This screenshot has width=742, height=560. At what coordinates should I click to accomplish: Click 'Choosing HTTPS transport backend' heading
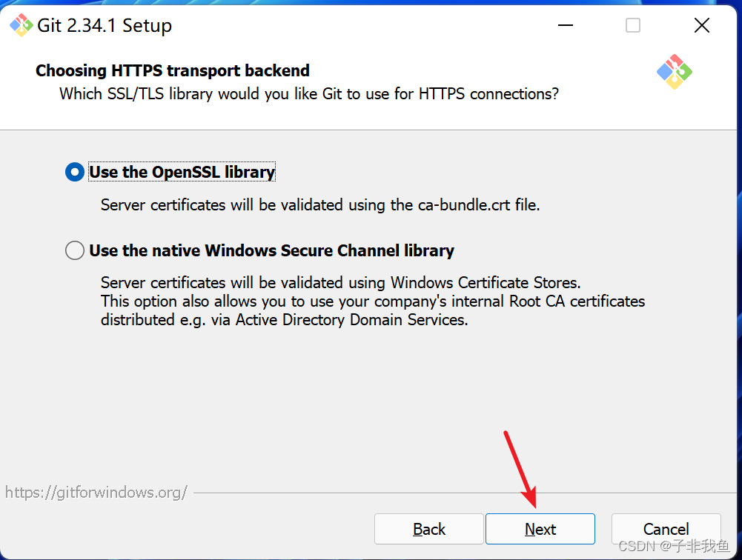coord(173,70)
